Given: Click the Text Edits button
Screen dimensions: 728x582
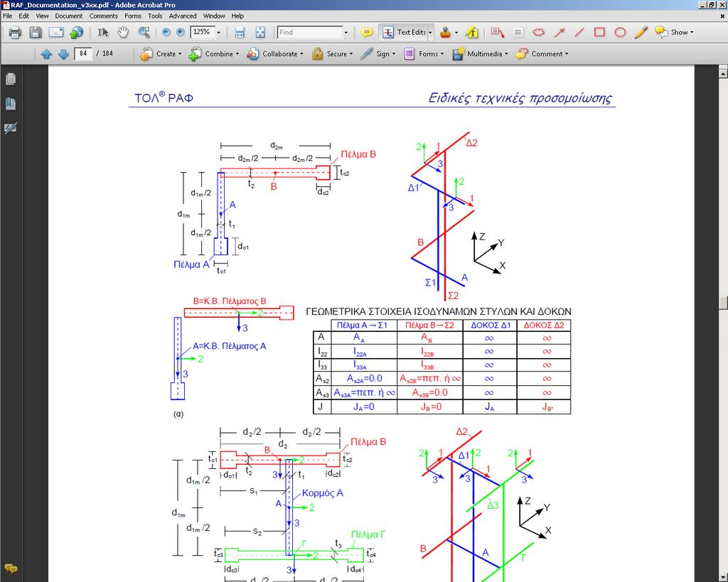Looking at the screenshot, I should pos(404,33).
